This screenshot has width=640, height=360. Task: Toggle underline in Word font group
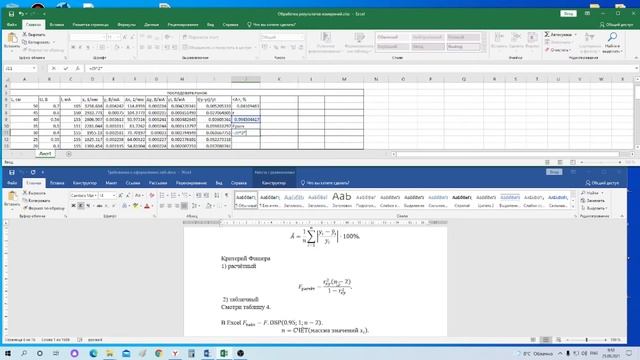[88, 206]
